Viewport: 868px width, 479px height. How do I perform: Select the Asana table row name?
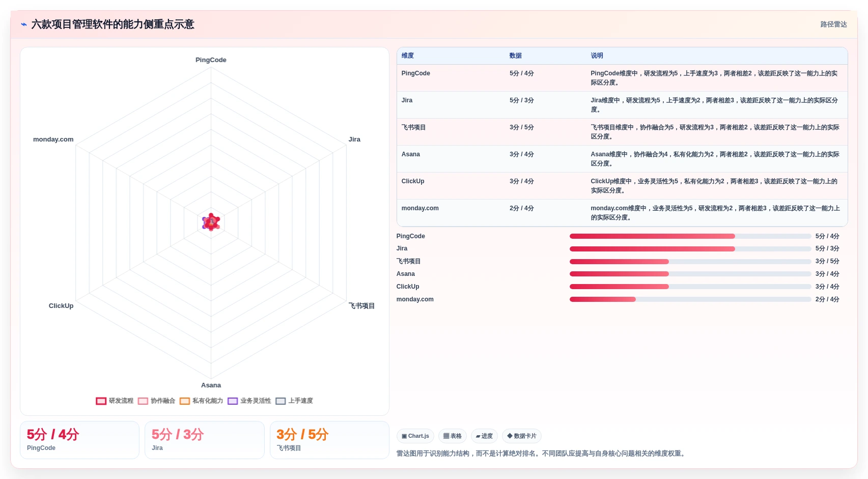(410, 154)
